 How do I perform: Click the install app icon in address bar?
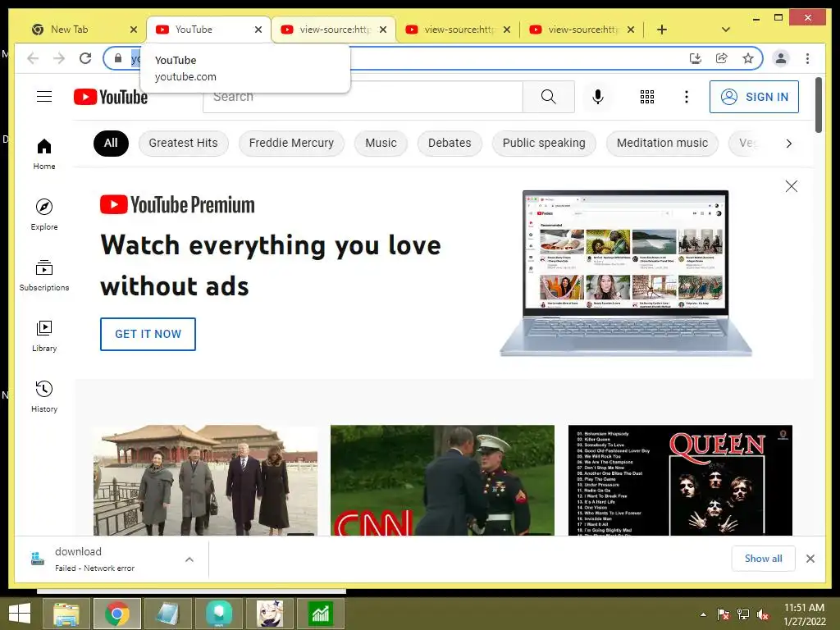coord(696,58)
